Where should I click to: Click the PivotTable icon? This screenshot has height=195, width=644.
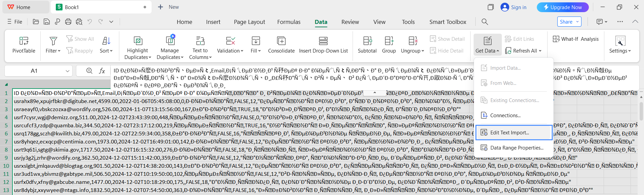[24, 41]
